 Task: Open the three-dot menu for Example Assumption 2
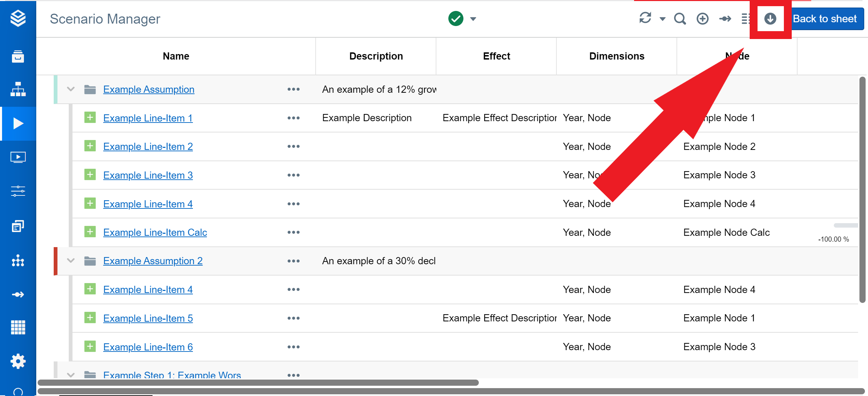pos(293,261)
